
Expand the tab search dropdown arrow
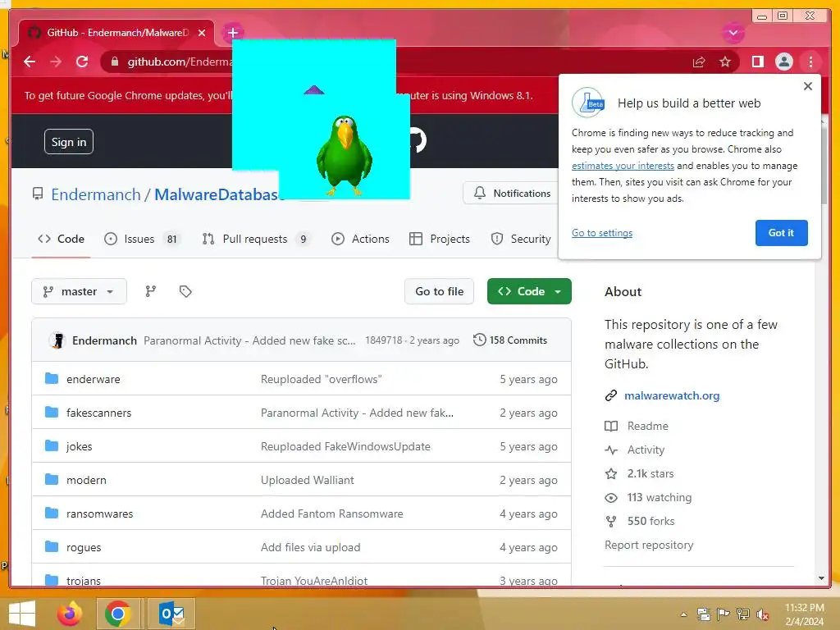click(733, 33)
